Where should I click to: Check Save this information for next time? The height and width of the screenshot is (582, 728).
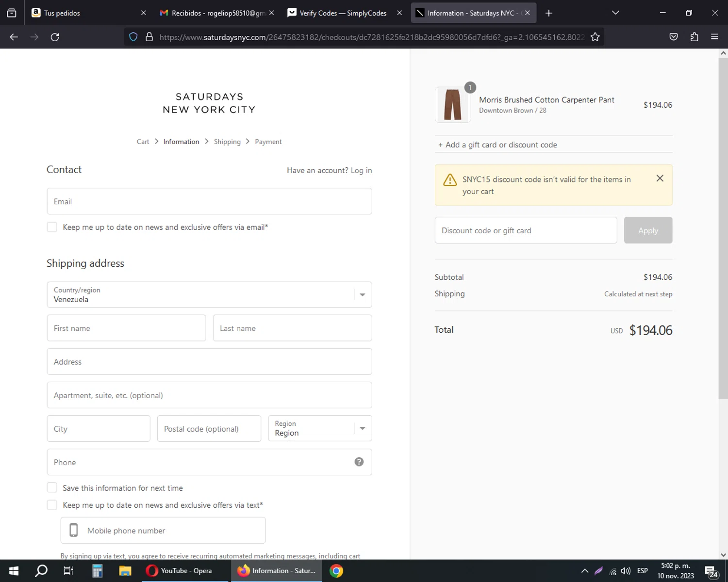tap(52, 487)
